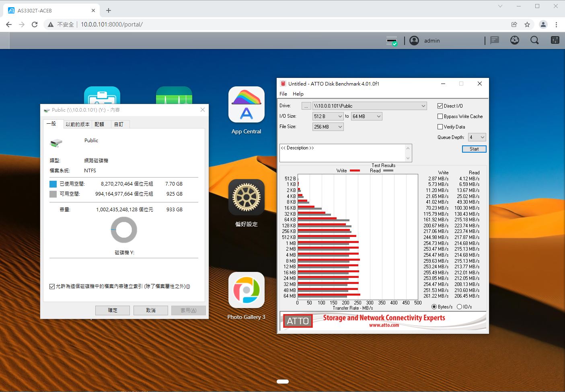
Task: View the not-secure site warning icon
Action: [51, 24]
